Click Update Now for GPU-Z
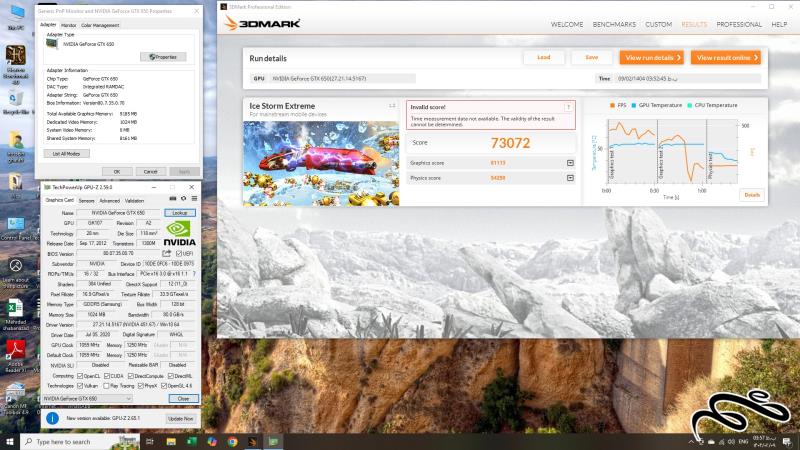Screen dimensions: 800x450 tap(181, 418)
